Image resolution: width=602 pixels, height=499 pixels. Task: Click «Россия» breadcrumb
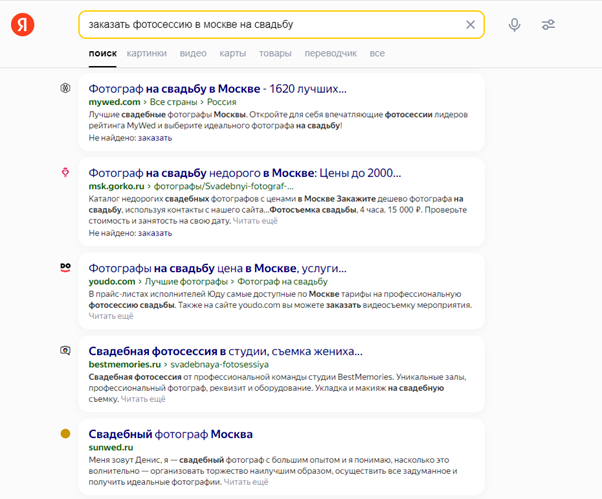pyautogui.click(x=222, y=102)
